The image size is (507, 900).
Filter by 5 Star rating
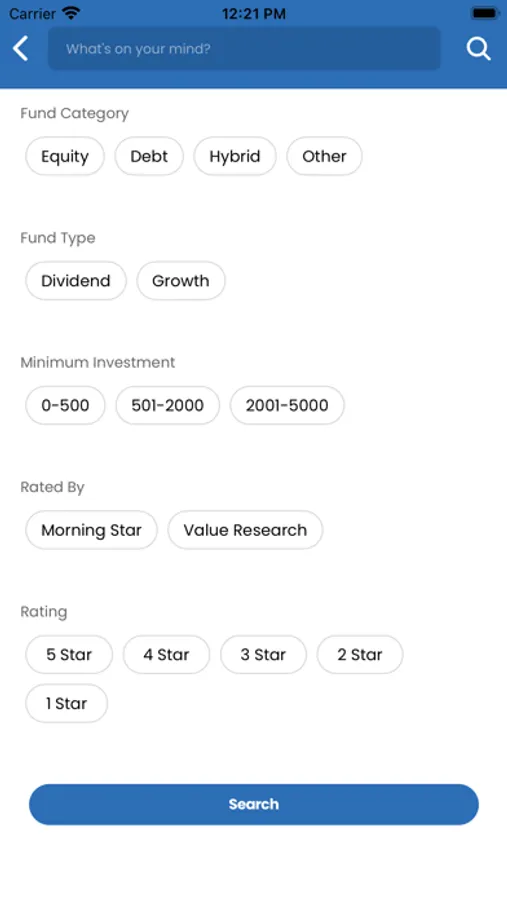pyautogui.click(x=69, y=654)
